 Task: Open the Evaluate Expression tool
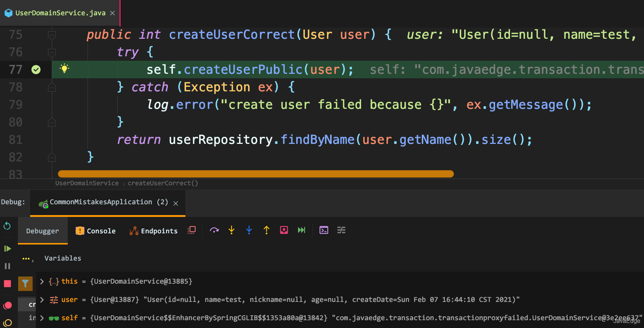324,230
